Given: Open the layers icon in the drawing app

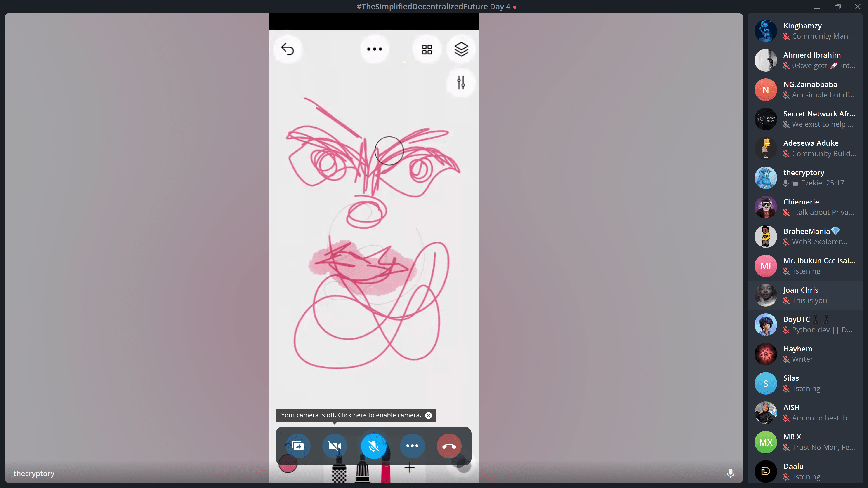Looking at the screenshot, I should [461, 49].
